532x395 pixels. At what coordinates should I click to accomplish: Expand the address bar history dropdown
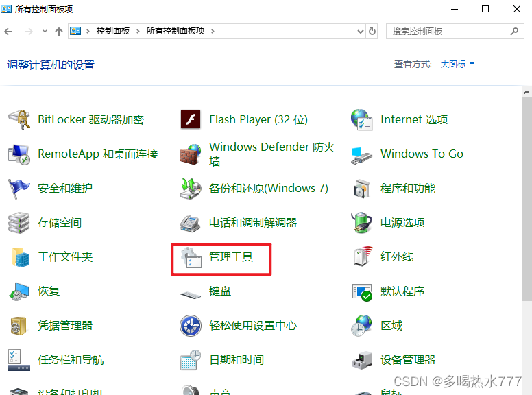pos(361,32)
